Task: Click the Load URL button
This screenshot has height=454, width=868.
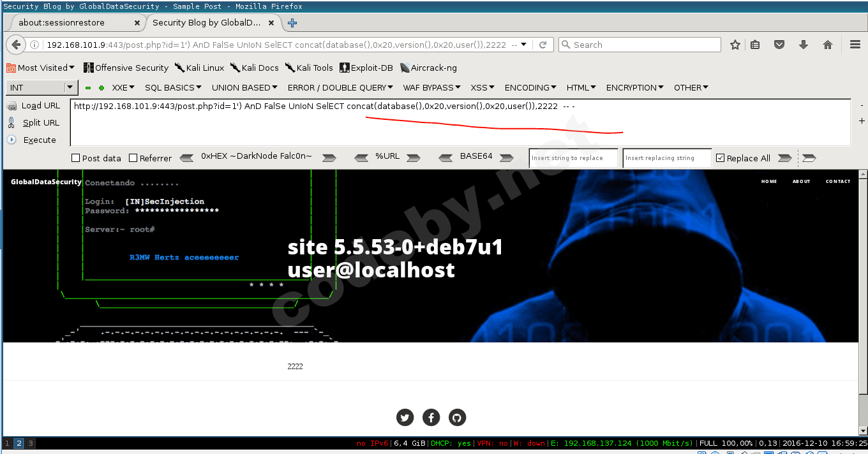Action: click(x=34, y=106)
